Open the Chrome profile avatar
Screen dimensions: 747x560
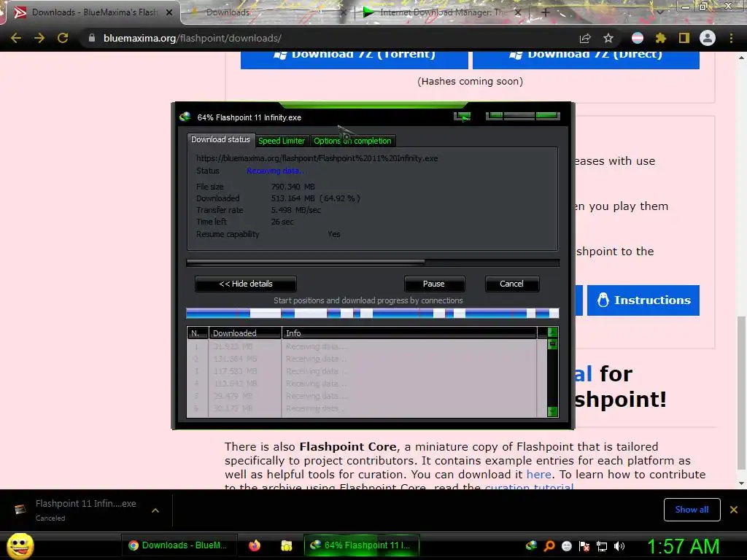pyautogui.click(x=708, y=38)
